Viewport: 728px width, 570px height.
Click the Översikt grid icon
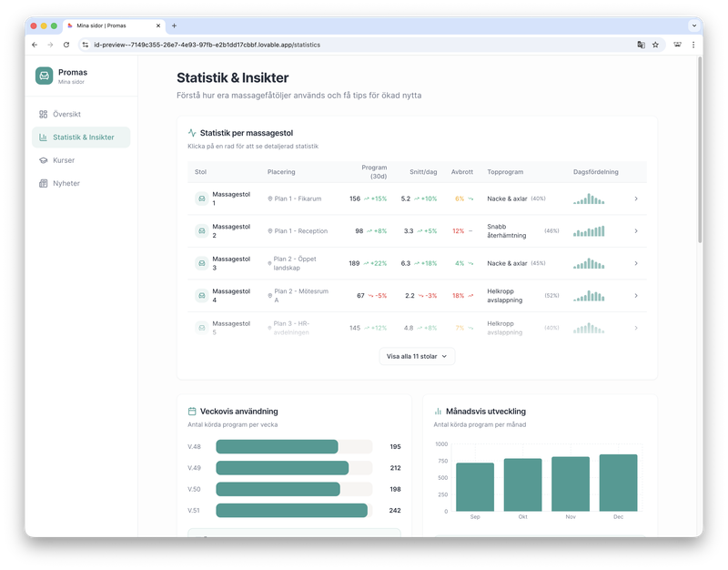pyautogui.click(x=44, y=115)
